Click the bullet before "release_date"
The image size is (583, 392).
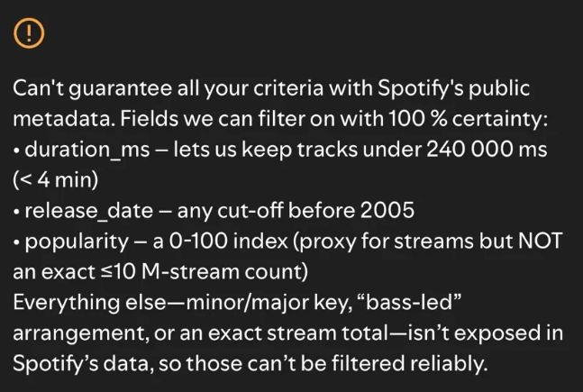click(x=17, y=211)
